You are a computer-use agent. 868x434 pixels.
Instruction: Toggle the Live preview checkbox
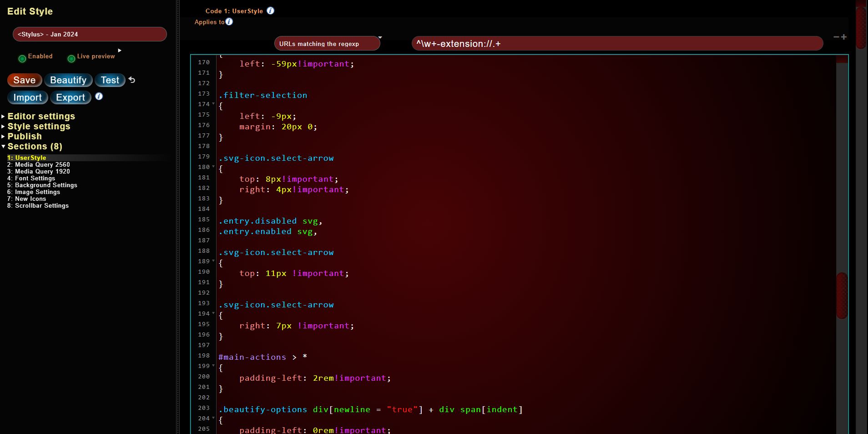click(71, 58)
